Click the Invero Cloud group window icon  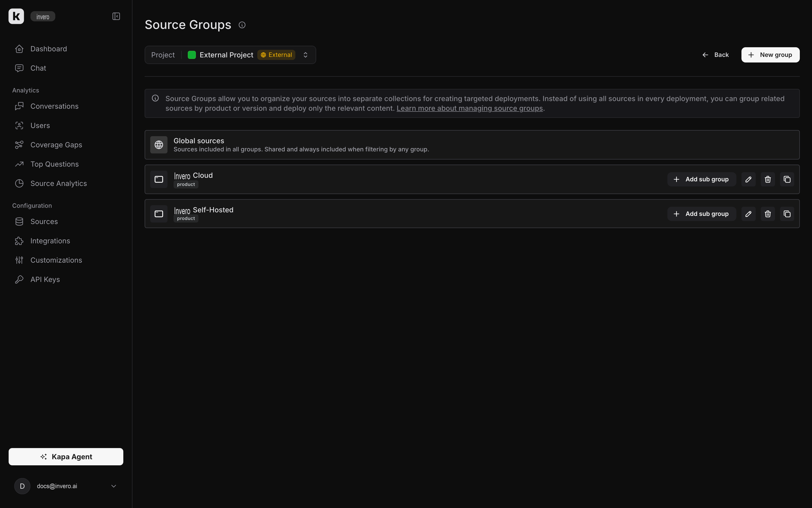159,179
